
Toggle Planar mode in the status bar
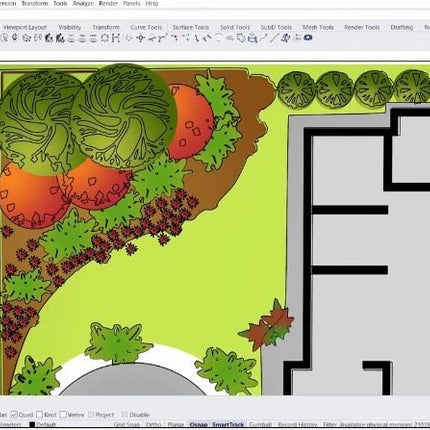(176, 425)
